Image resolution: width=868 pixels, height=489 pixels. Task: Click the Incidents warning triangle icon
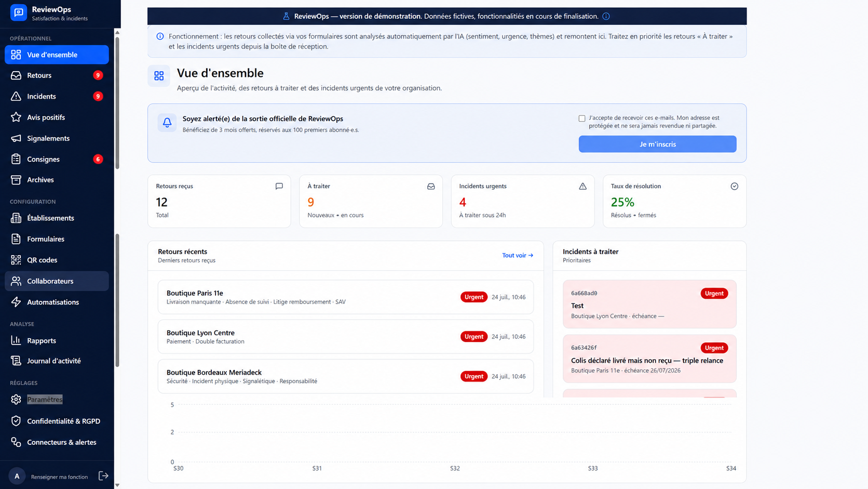16,96
